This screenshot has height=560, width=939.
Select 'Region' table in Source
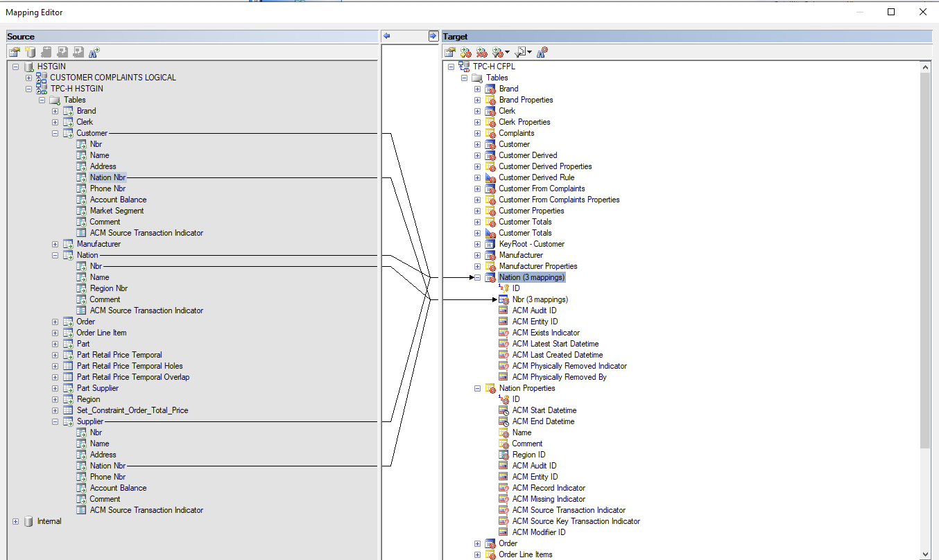pyautogui.click(x=88, y=399)
